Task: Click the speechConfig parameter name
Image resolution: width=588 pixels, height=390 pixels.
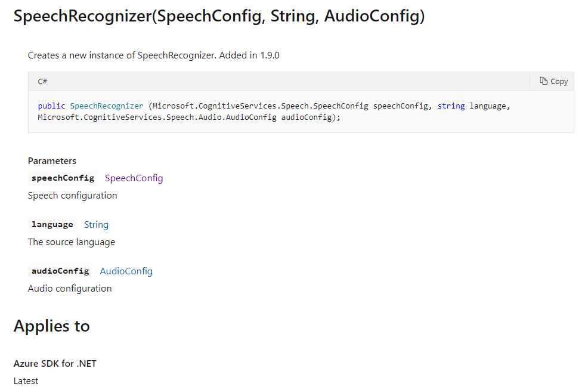Action: pos(63,178)
